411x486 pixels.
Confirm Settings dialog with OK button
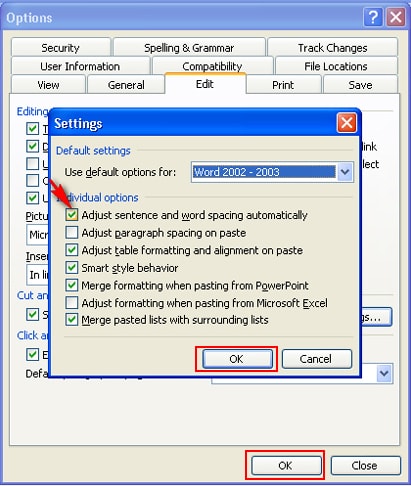[236, 359]
